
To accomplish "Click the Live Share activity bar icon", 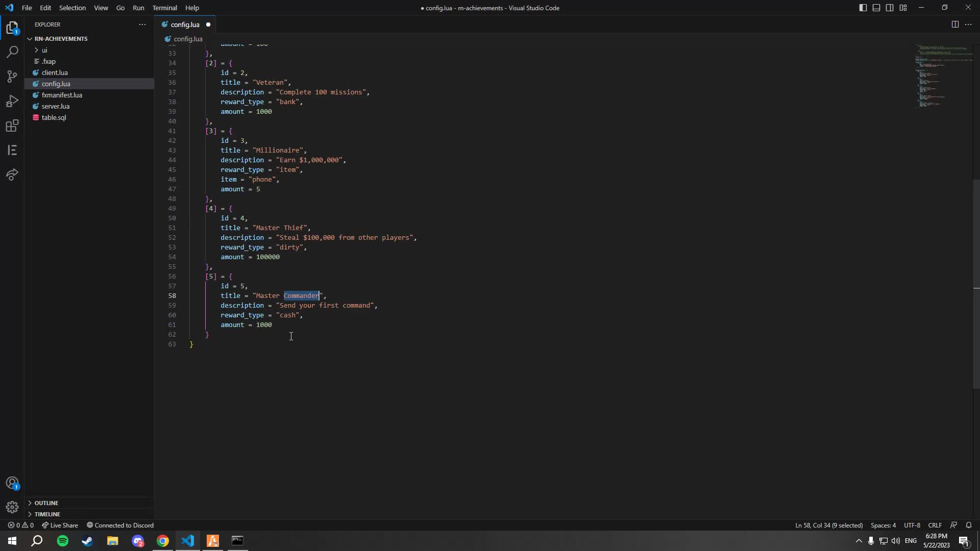I will tap(12, 175).
